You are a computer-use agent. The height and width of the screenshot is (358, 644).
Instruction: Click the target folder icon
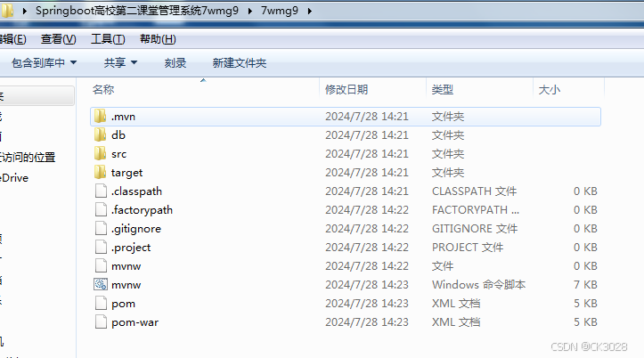(101, 173)
